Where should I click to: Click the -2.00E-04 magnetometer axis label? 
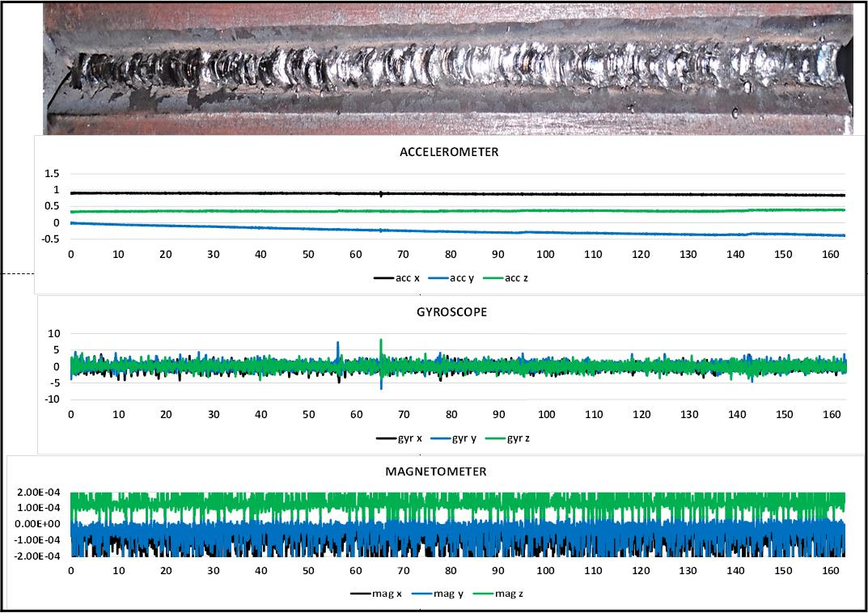pyautogui.click(x=36, y=556)
